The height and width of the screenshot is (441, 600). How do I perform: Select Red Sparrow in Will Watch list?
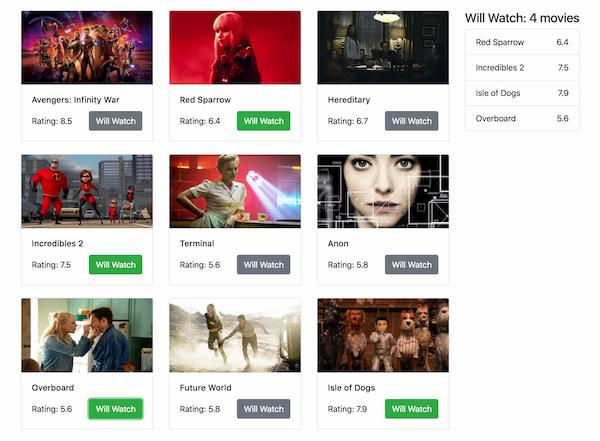pyautogui.click(x=522, y=42)
